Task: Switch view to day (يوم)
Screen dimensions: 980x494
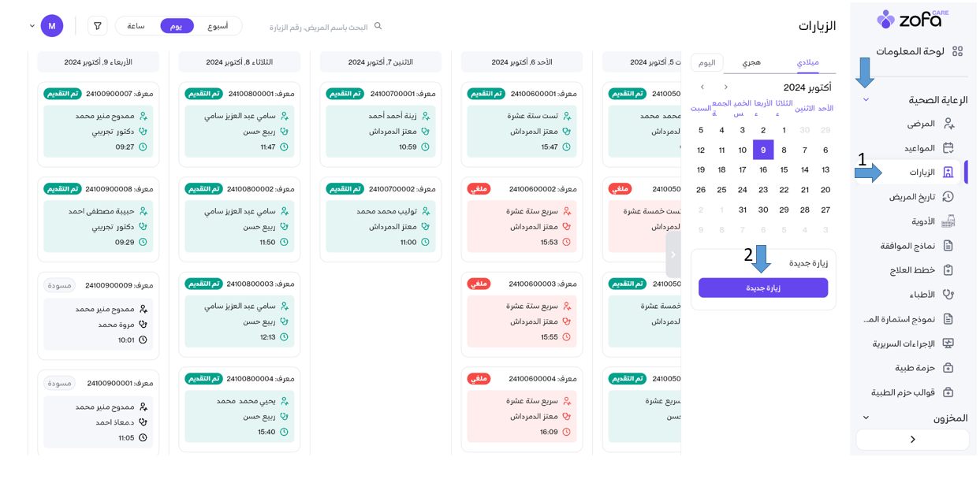Action: click(x=176, y=26)
